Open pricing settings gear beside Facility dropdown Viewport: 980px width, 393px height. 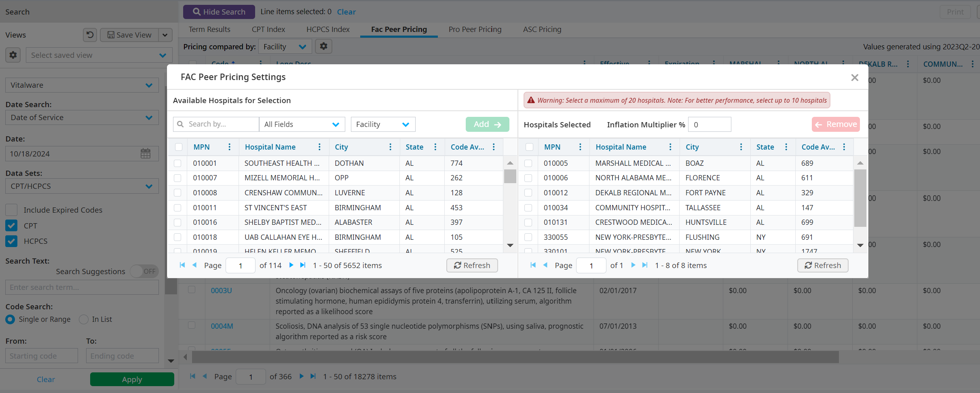(x=323, y=46)
